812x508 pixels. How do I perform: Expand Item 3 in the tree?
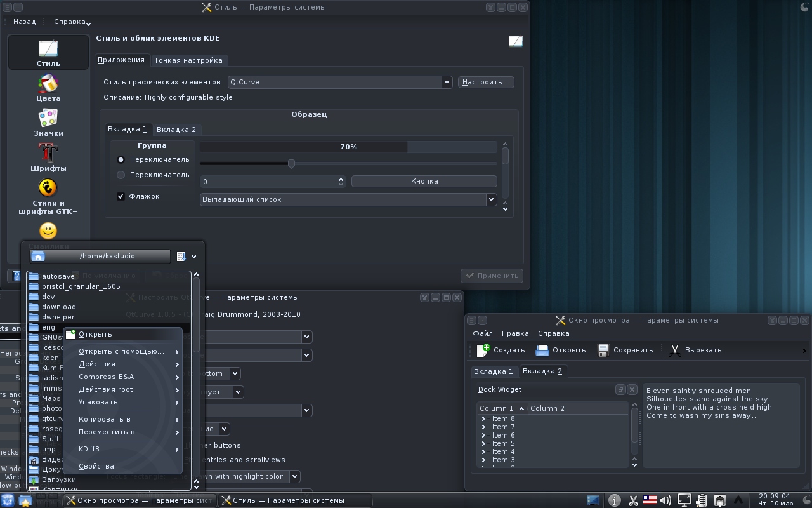(x=483, y=460)
